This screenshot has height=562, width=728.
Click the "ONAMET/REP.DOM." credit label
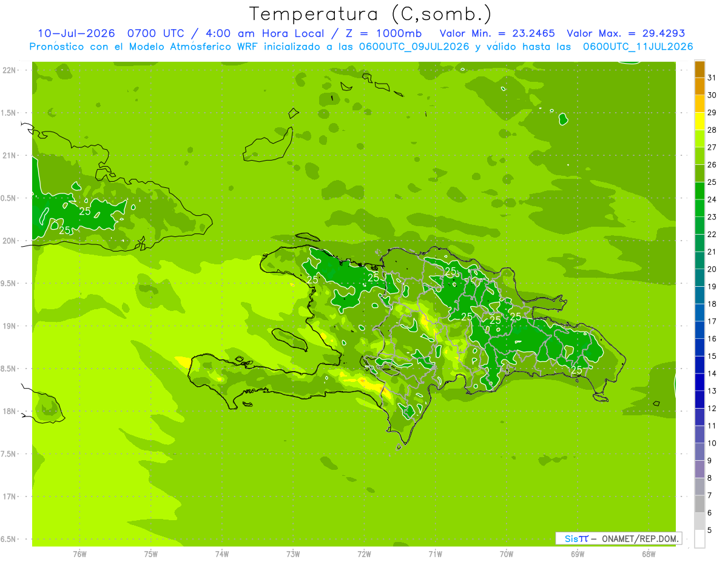click(641, 538)
